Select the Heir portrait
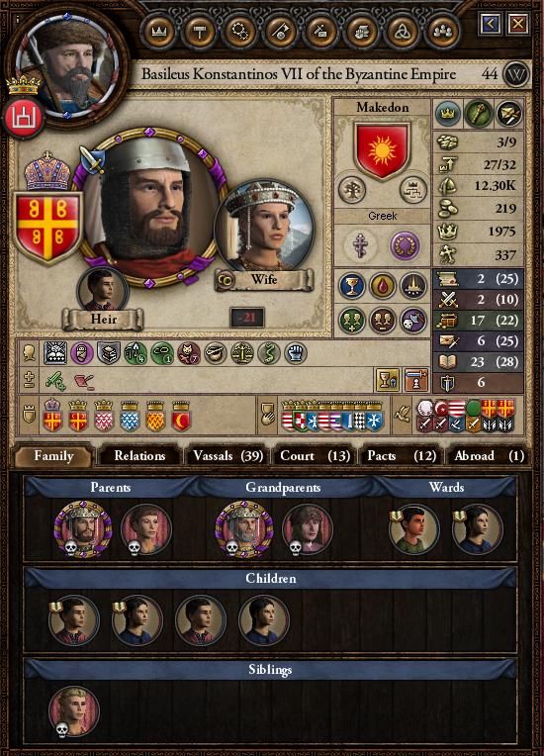544x756 pixels. 103,291
